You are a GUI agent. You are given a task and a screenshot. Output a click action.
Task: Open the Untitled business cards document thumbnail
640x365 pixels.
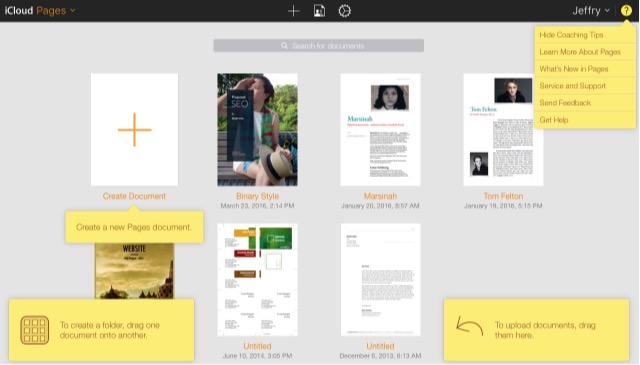tap(257, 280)
